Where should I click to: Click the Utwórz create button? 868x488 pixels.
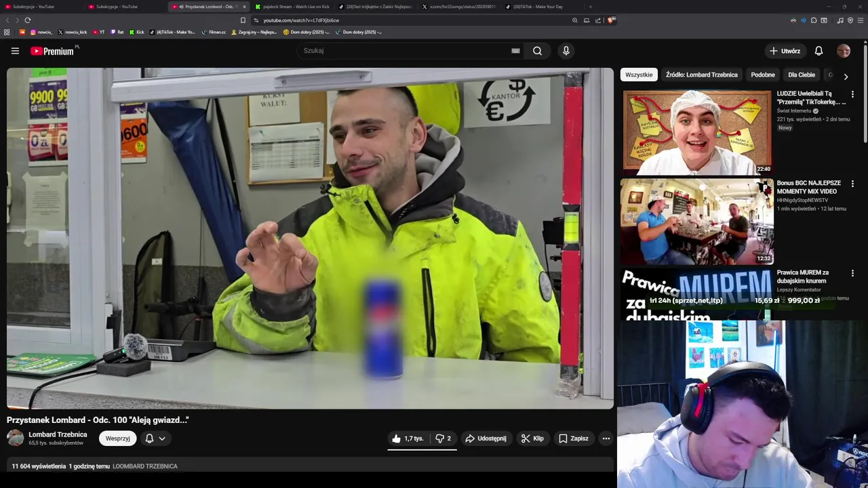coord(785,51)
